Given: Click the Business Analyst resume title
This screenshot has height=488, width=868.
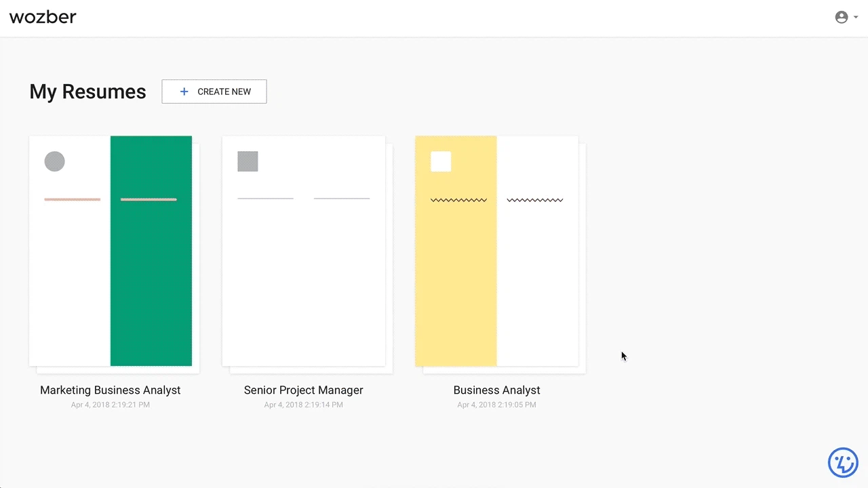Looking at the screenshot, I should point(496,390).
